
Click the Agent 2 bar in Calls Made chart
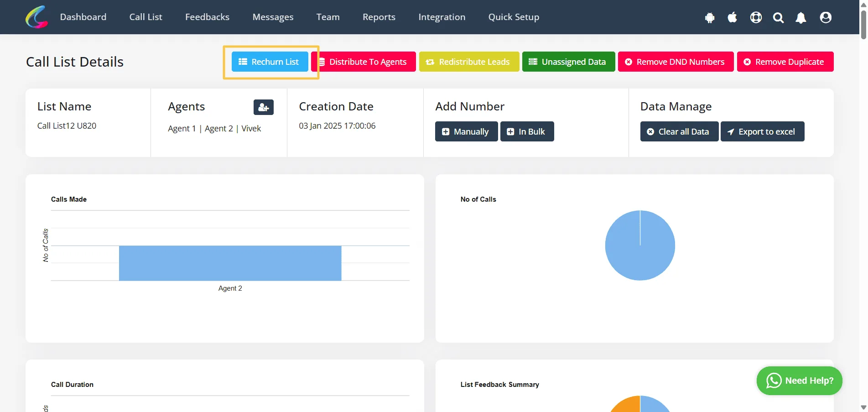tap(230, 263)
